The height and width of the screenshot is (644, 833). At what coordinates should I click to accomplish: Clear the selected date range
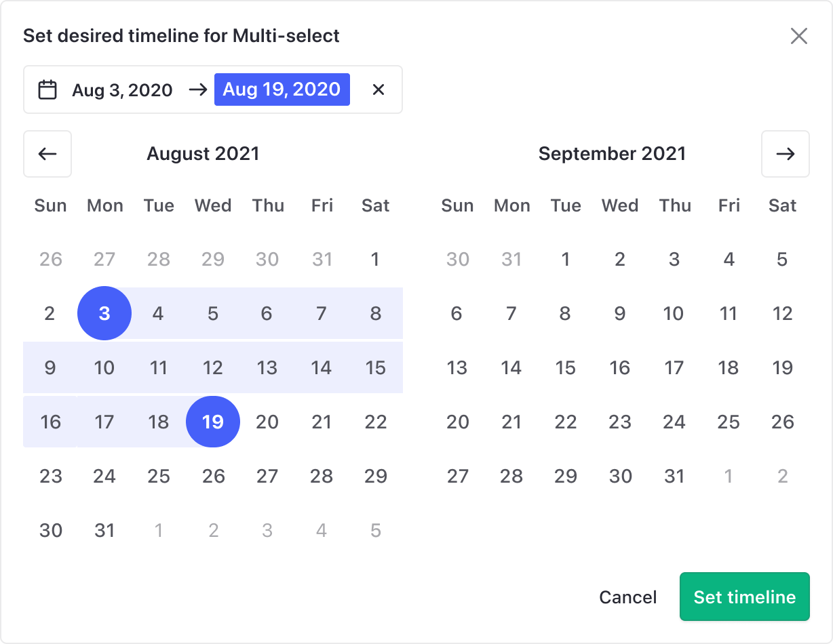point(379,89)
